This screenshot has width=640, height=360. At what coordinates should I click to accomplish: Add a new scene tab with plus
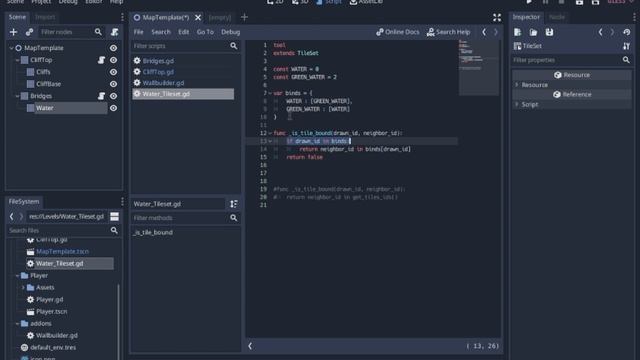pyautogui.click(x=244, y=17)
